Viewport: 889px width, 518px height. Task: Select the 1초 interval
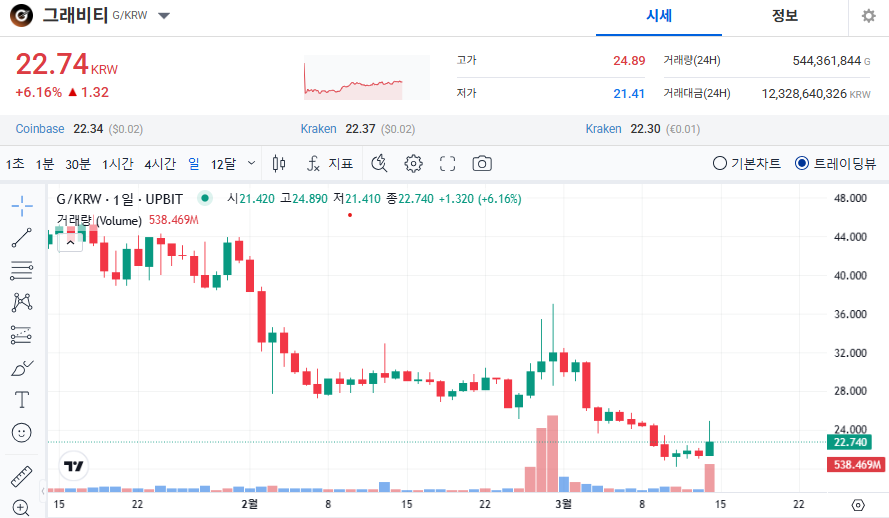(15, 164)
